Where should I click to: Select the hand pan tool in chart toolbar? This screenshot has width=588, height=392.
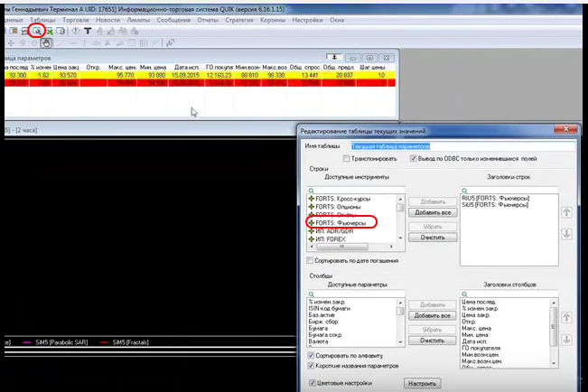(x=46, y=43)
